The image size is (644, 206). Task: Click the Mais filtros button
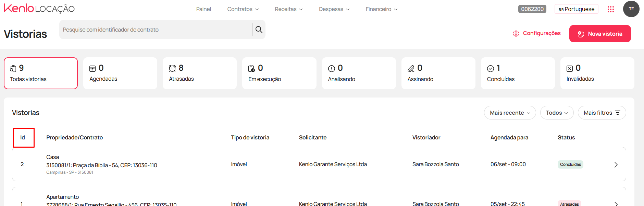point(602,113)
